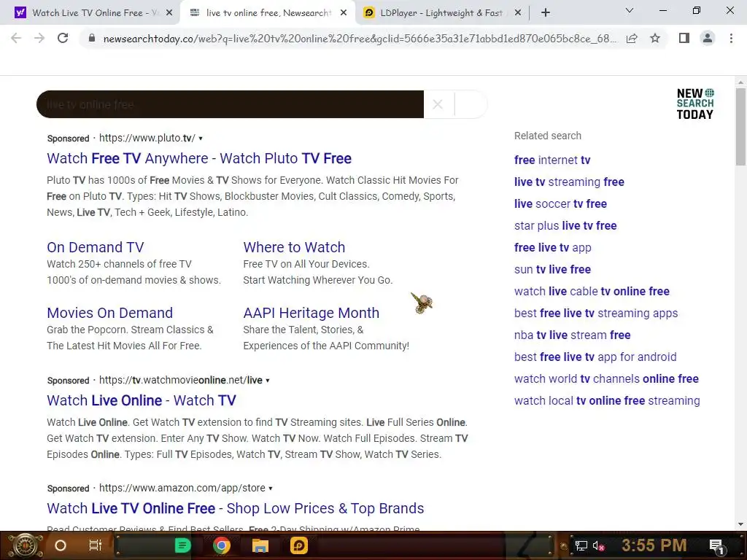Viewport: 747px width, 560px height.
Task: Expand pluto.tv ad URL dropdown arrow
Action: 201,139
